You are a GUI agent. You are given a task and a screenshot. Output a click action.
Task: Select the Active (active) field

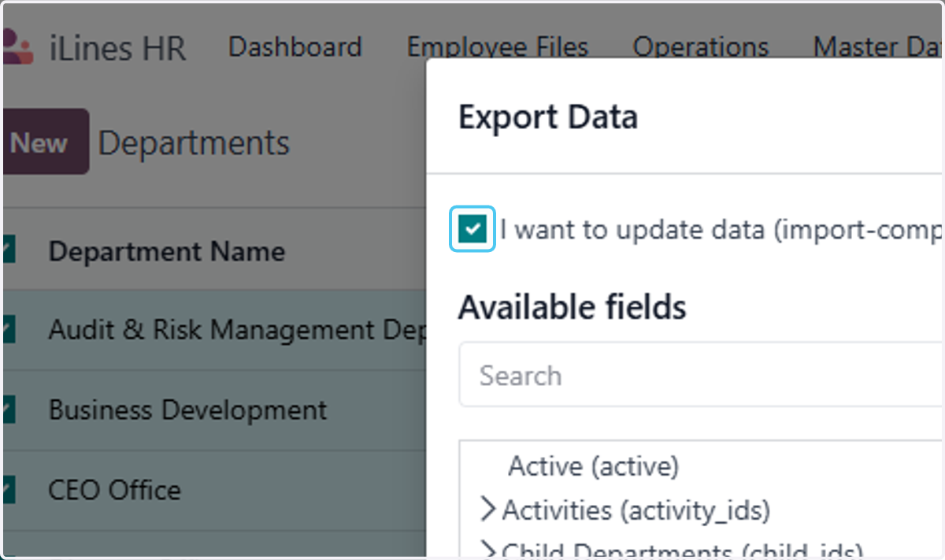pyautogui.click(x=593, y=466)
